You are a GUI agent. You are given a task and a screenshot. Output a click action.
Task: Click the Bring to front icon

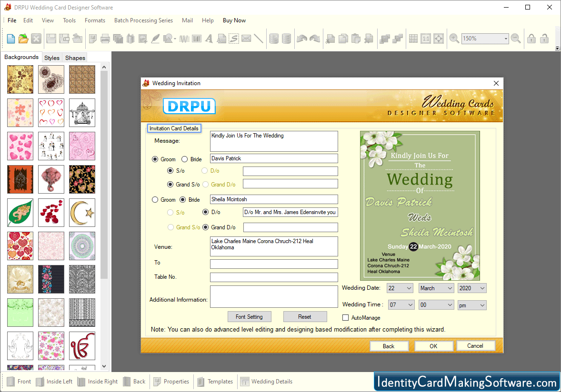coord(385,39)
